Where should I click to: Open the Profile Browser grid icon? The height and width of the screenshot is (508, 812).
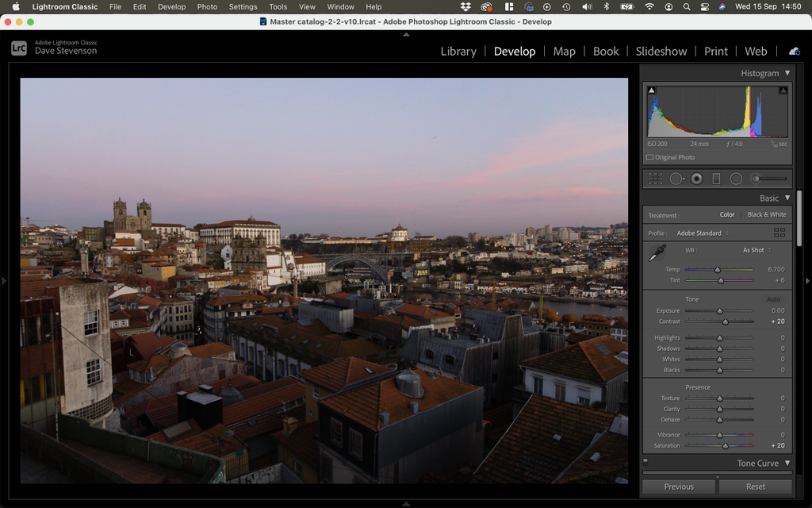coord(779,233)
